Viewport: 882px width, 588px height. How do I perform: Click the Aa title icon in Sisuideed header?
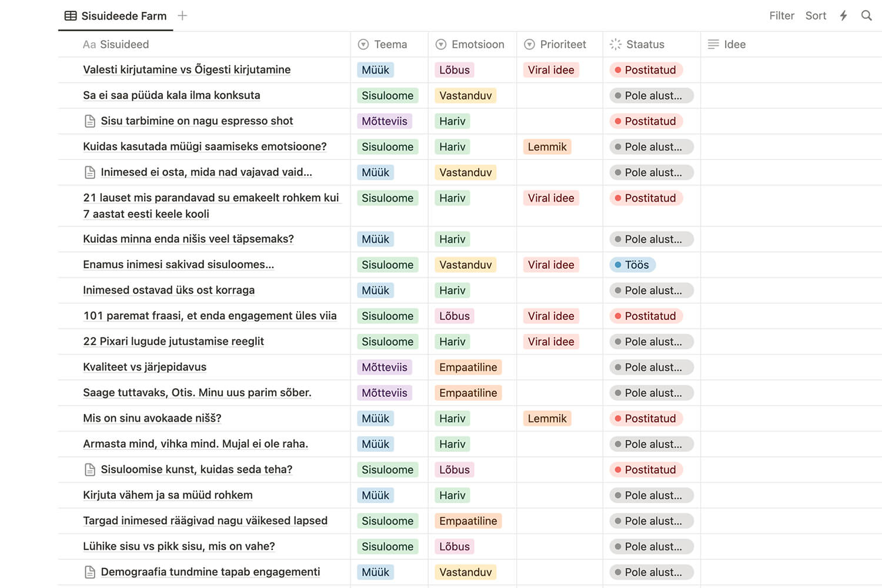coord(89,45)
